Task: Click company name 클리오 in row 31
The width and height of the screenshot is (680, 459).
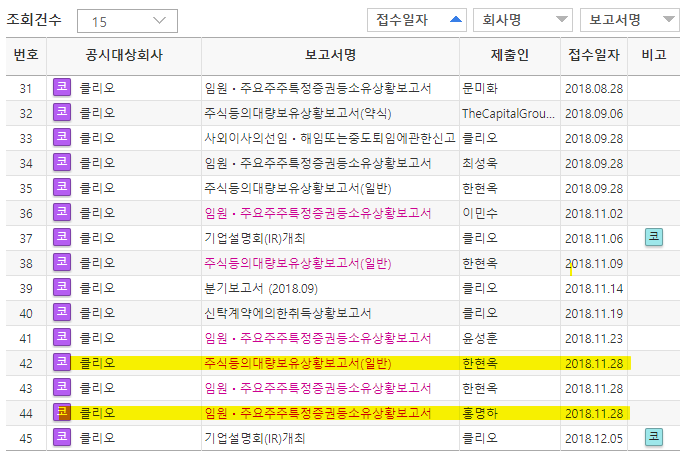Action: pos(97,88)
